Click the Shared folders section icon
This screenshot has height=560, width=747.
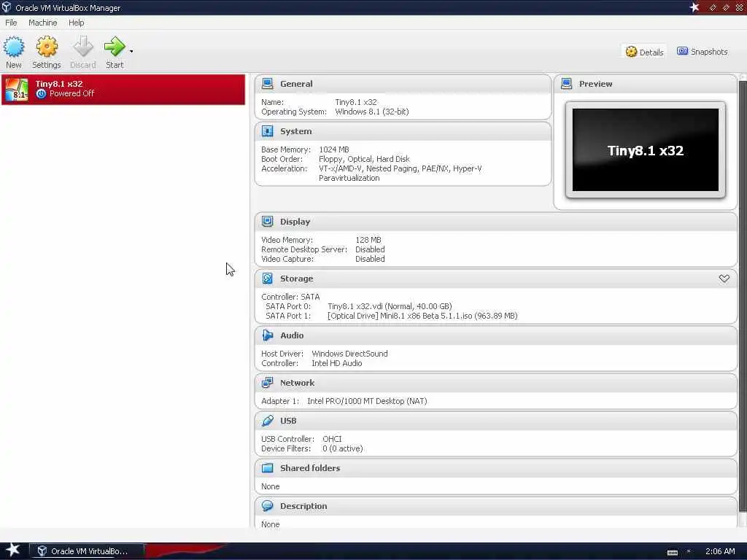(267, 468)
